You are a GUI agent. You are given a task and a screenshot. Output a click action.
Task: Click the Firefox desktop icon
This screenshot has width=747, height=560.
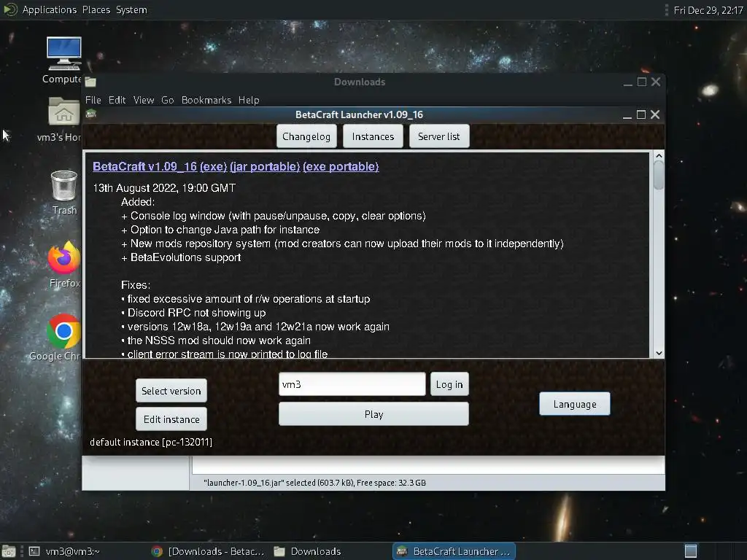(x=64, y=258)
